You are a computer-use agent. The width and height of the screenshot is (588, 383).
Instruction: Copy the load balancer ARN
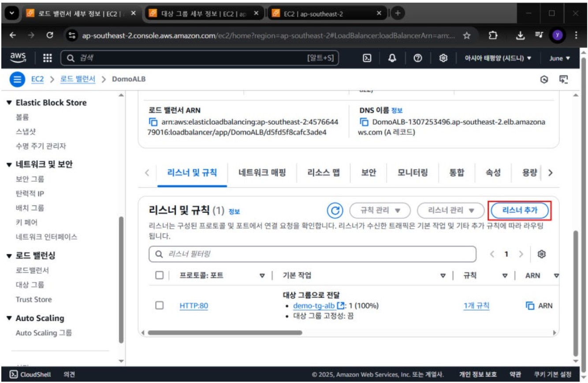[x=153, y=122]
